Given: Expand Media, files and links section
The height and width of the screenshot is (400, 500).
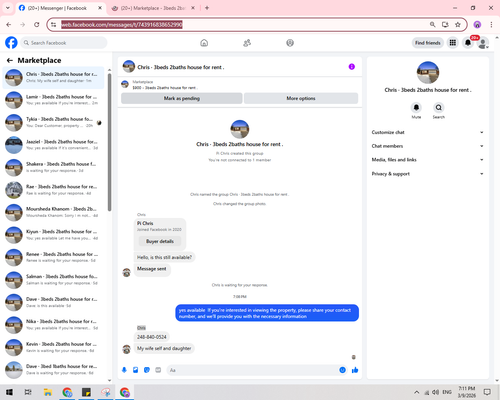Looking at the screenshot, I should [428, 160].
